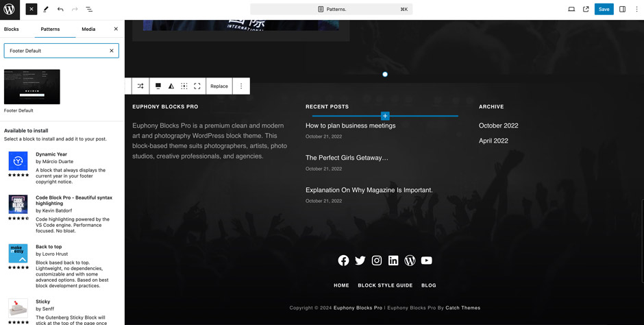Apply the duotone filter icon

click(171, 86)
